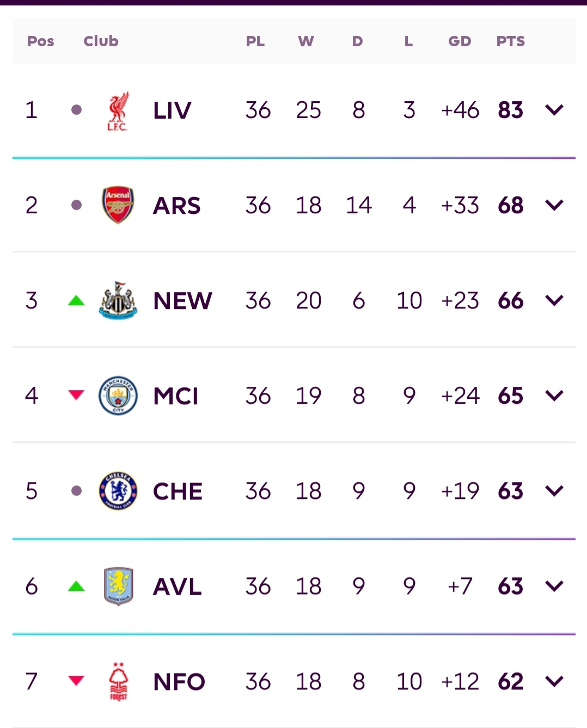Viewport: 587px width, 728px height.
Task: Expand the Nottingham Forest row chevron
Action: click(554, 681)
